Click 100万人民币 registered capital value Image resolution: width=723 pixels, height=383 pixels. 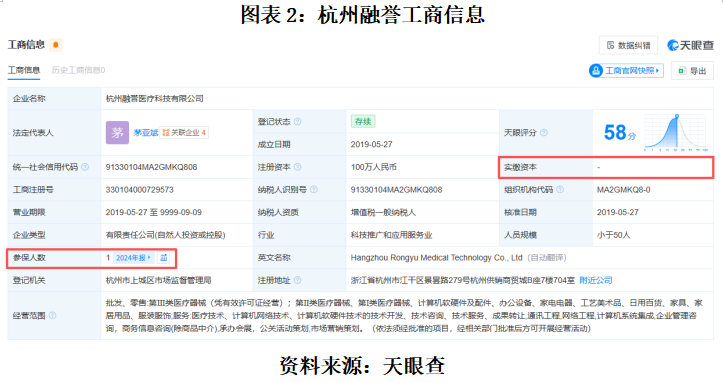point(373,167)
